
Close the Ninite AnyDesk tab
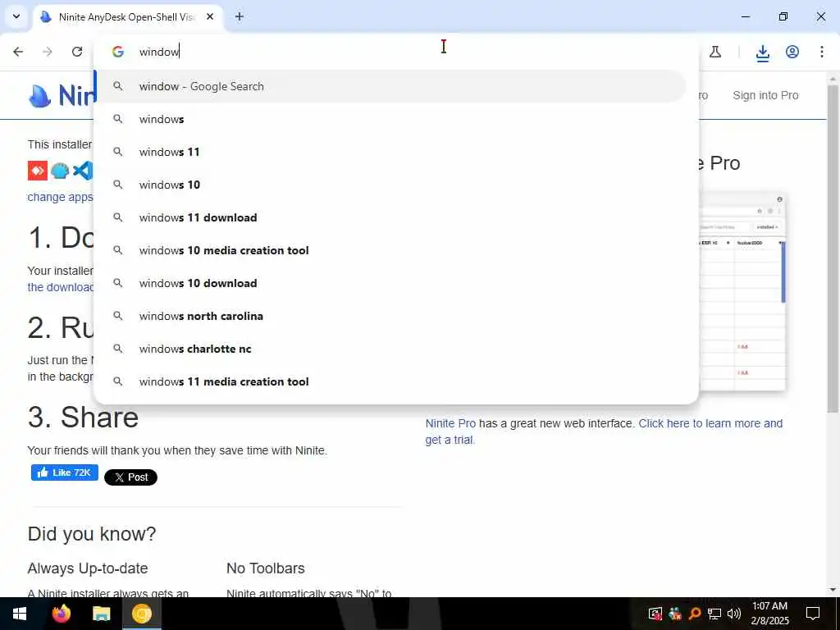(210, 16)
